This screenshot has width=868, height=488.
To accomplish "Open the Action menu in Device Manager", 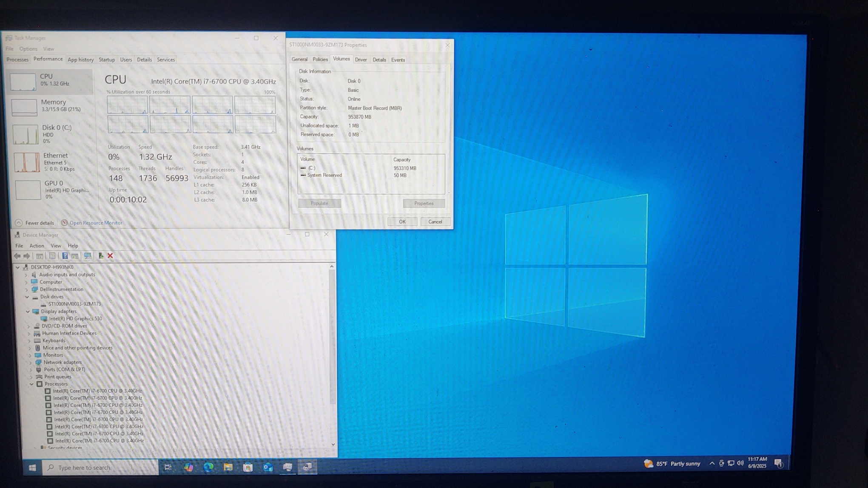I will pos(37,246).
